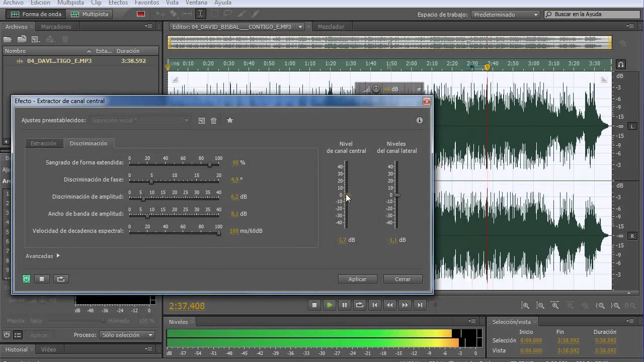The width and height of the screenshot is (644, 362).
Task: Toggle loop playback in transport
Action: pyautogui.click(x=360, y=305)
